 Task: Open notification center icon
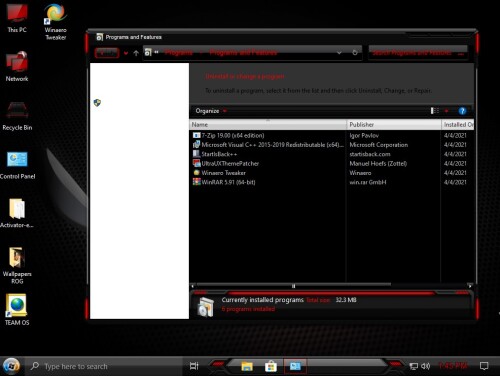(484, 366)
